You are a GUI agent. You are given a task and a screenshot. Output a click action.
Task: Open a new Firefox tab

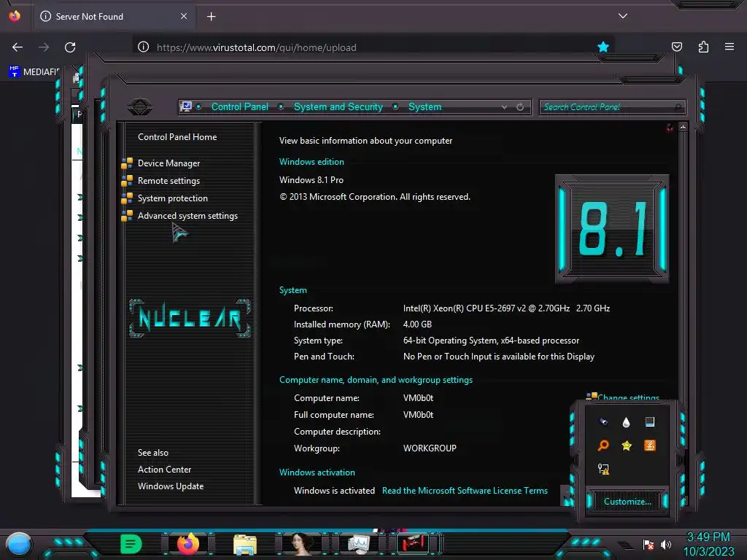pyautogui.click(x=211, y=17)
